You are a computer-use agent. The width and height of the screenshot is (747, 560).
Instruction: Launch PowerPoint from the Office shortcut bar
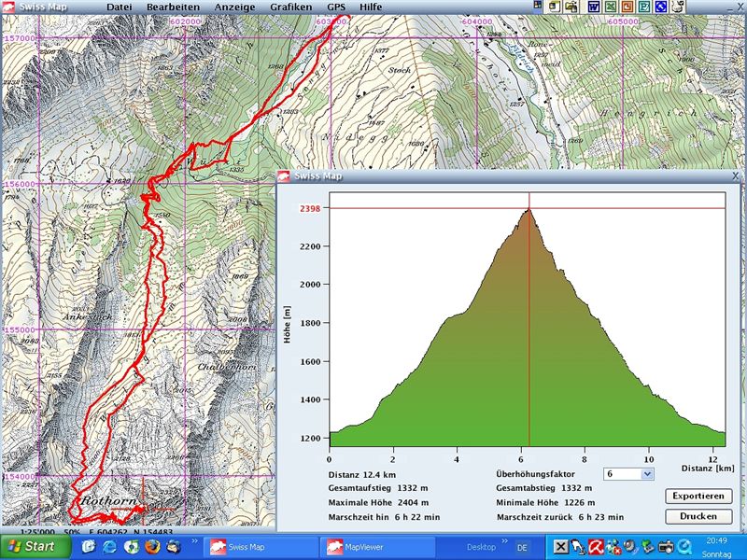627,7
